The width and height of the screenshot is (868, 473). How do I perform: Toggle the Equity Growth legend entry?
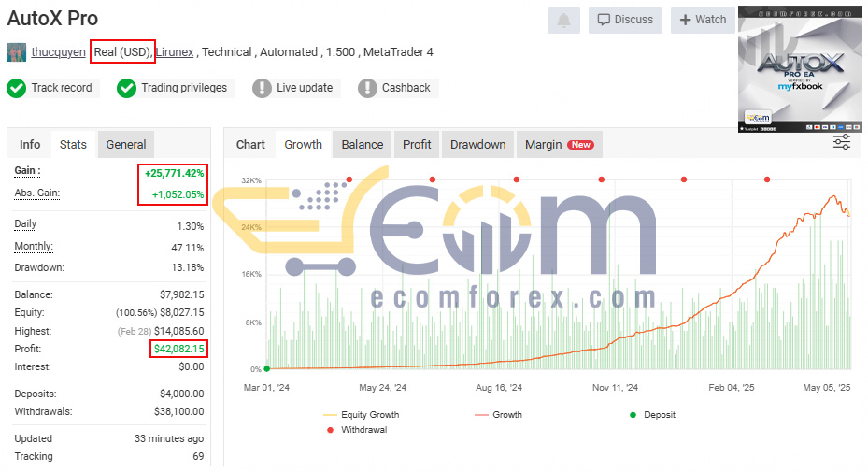click(361, 415)
